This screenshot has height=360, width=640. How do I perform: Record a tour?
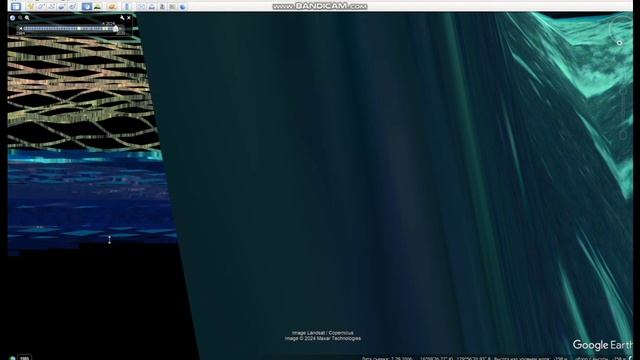(73, 7)
